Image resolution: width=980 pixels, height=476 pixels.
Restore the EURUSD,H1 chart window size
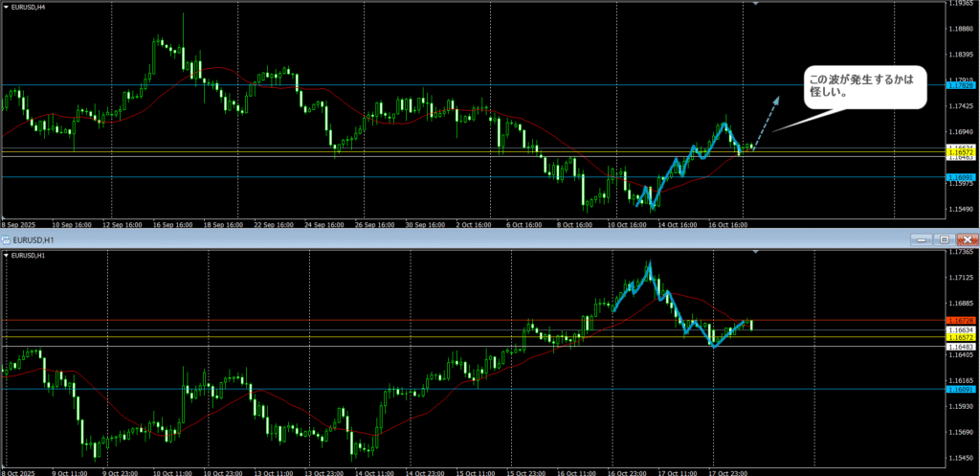943,238
